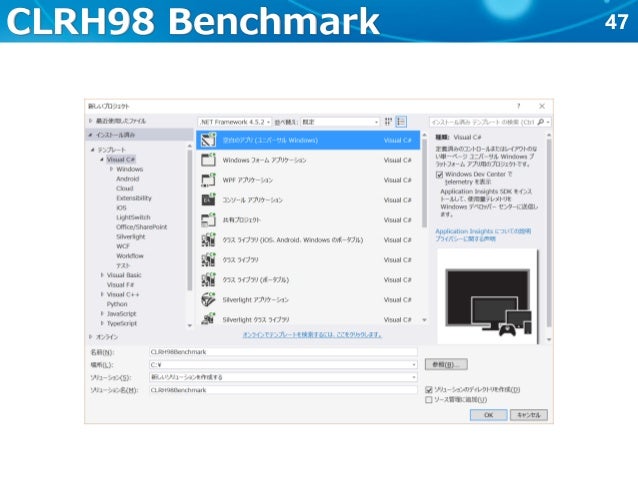
Task: Click the shared project template icon
Action: point(208,220)
